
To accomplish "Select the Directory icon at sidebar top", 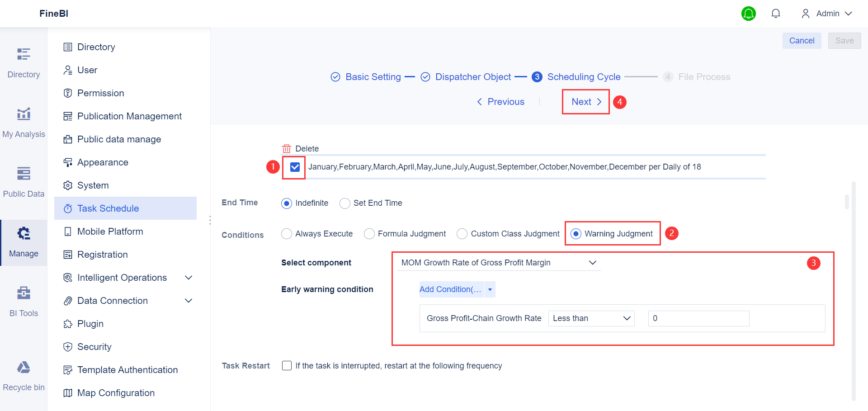I will pos(24,61).
